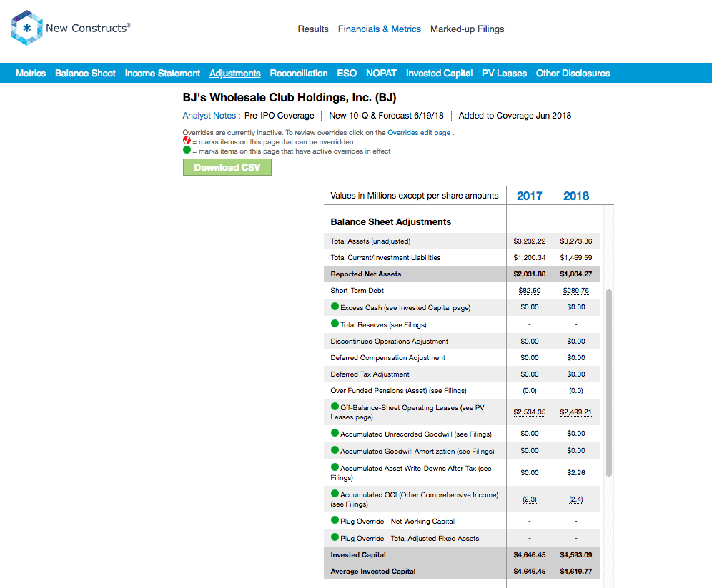Click 2018 Invested Capital value $4,593.09

(575, 555)
